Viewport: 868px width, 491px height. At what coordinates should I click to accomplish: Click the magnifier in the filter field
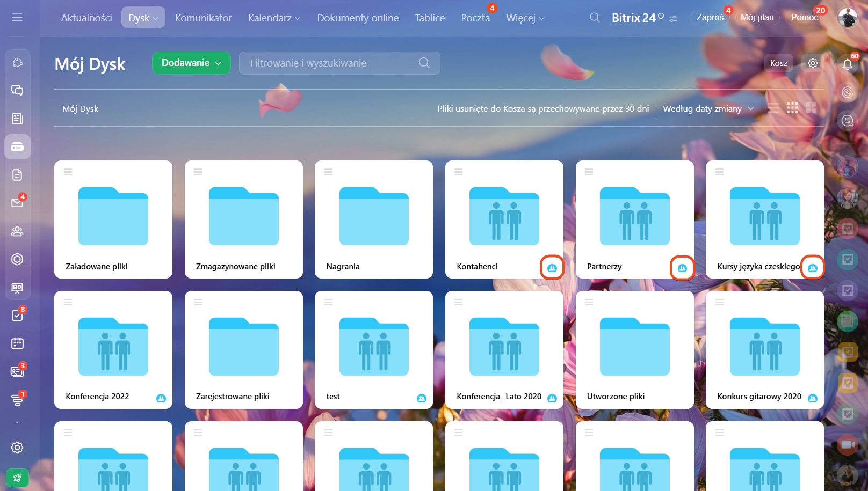[424, 63]
